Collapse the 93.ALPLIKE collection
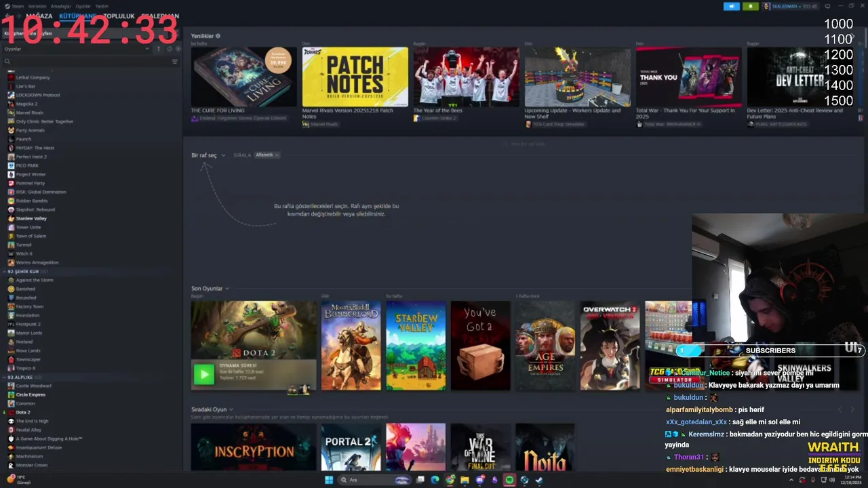This screenshot has height=488, width=868. (x=5, y=377)
